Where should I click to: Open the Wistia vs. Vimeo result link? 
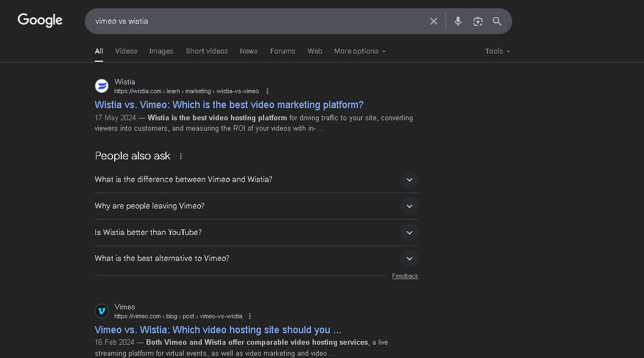pyautogui.click(x=229, y=105)
